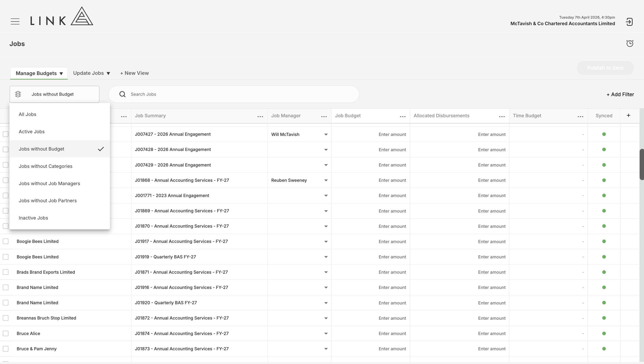Click J007429 - 2026 Annual Engagement
Image resolution: width=644 pixels, height=364 pixels.
173,165
